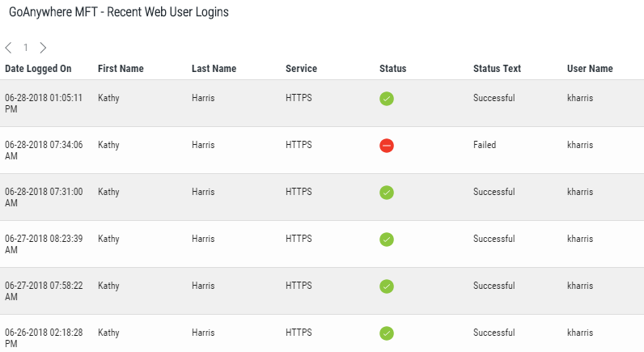
Task: Click the User Name column header
Action: [590, 69]
